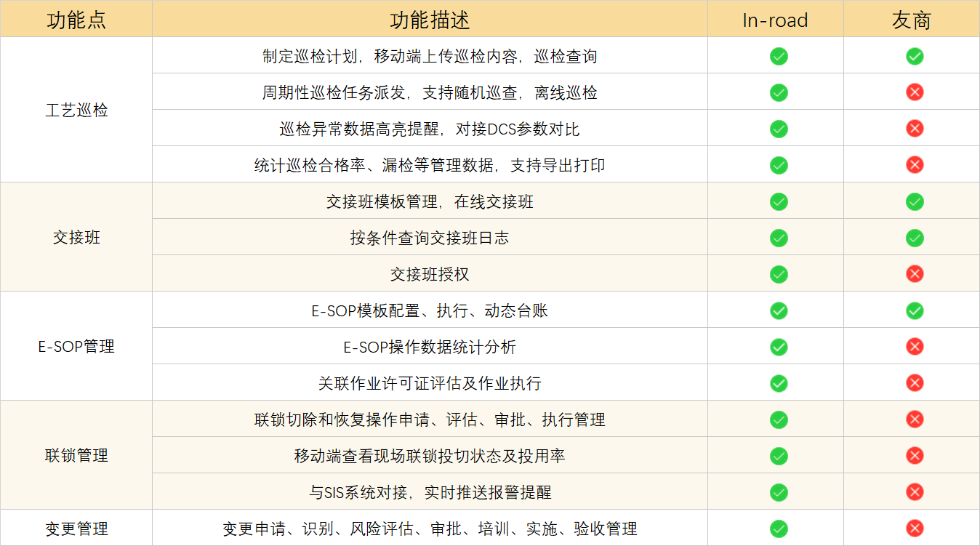Image resolution: width=980 pixels, height=546 pixels.
Task: Click the 友商 green check for 按条件查询交接班日志
Action: [915, 238]
